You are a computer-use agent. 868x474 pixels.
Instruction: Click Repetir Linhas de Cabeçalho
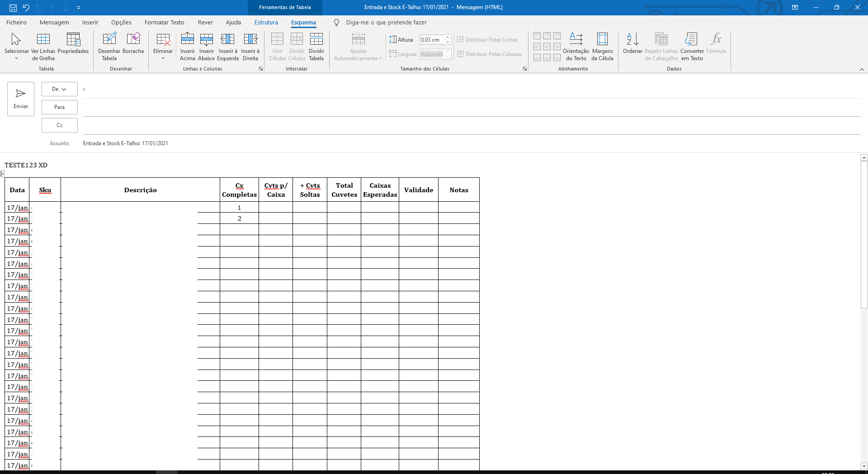(x=661, y=47)
